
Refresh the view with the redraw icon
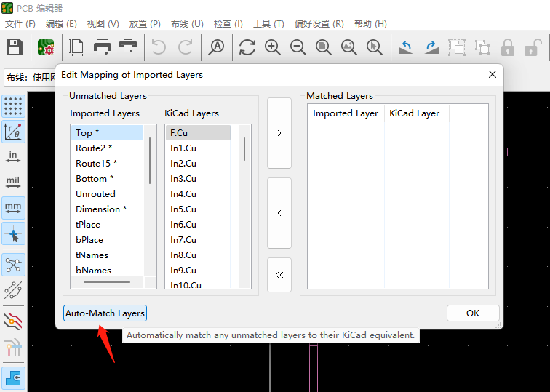click(247, 47)
